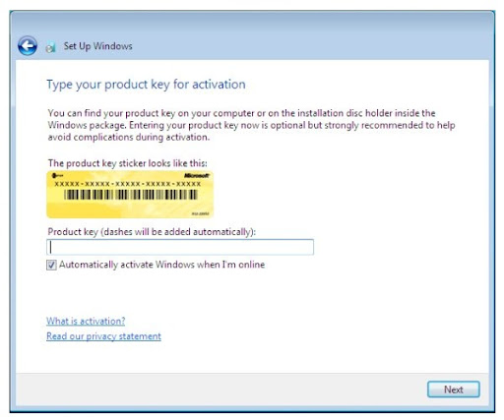
Task: Click the 'Set Up Windows' title text
Action: (x=98, y=46)
